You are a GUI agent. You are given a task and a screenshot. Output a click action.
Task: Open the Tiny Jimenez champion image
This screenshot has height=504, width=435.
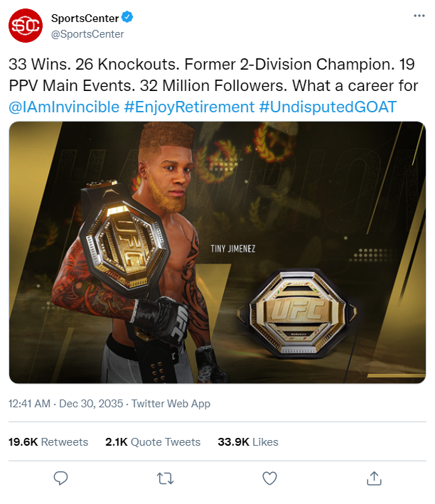coord(217,252)
